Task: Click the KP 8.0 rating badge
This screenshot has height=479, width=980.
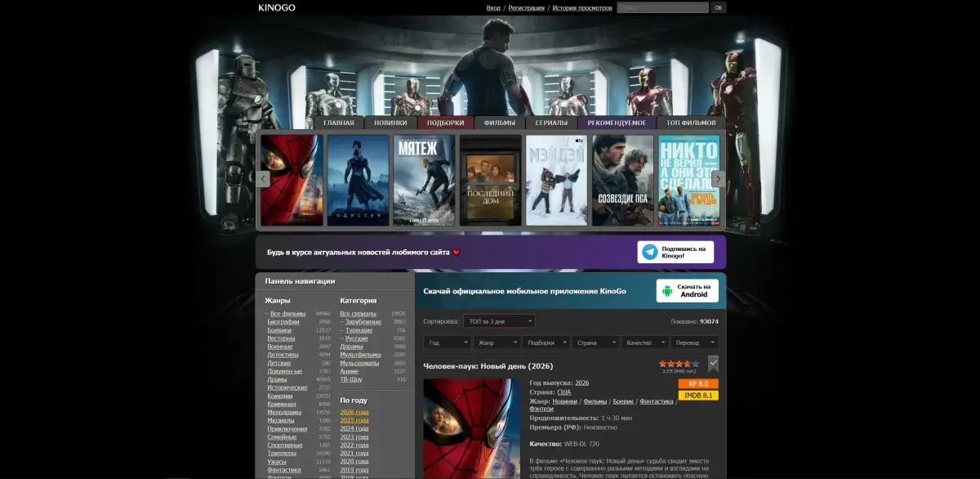Action: pos(698,383)
